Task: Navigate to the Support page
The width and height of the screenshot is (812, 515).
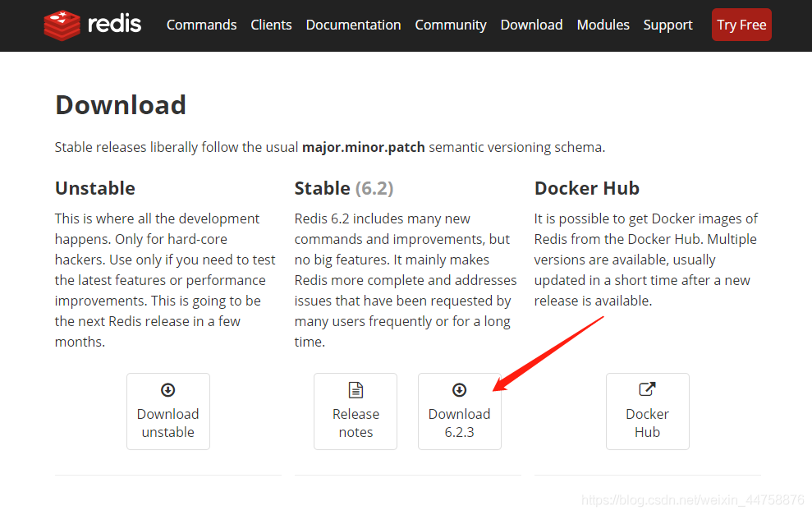Action: [x=667, y=25]
